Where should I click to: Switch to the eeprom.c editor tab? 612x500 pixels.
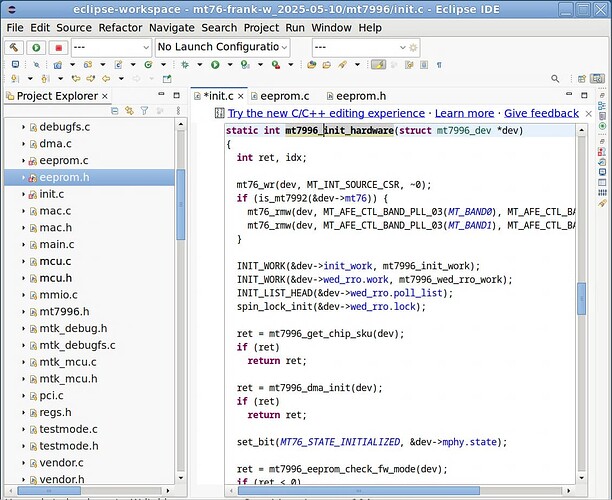point(280,96)
